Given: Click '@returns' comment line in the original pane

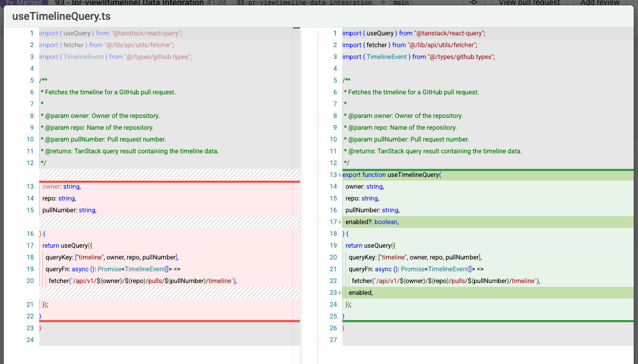Looking at the screenshot, I should click(x=130, y=151).
